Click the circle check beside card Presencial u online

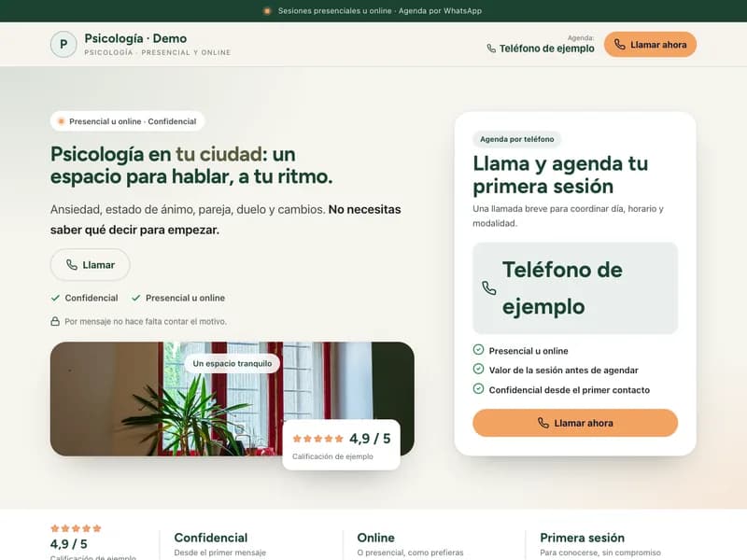click(x=478, y=349)
